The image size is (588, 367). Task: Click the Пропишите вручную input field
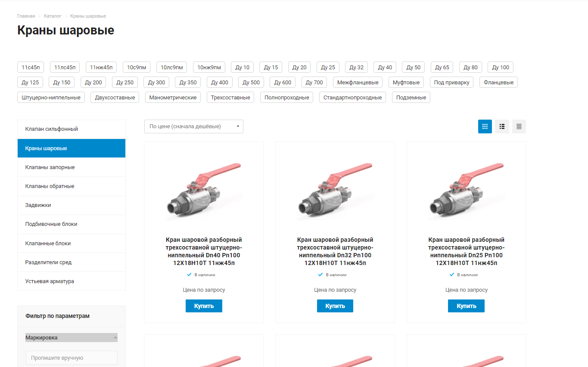point(72,358)
